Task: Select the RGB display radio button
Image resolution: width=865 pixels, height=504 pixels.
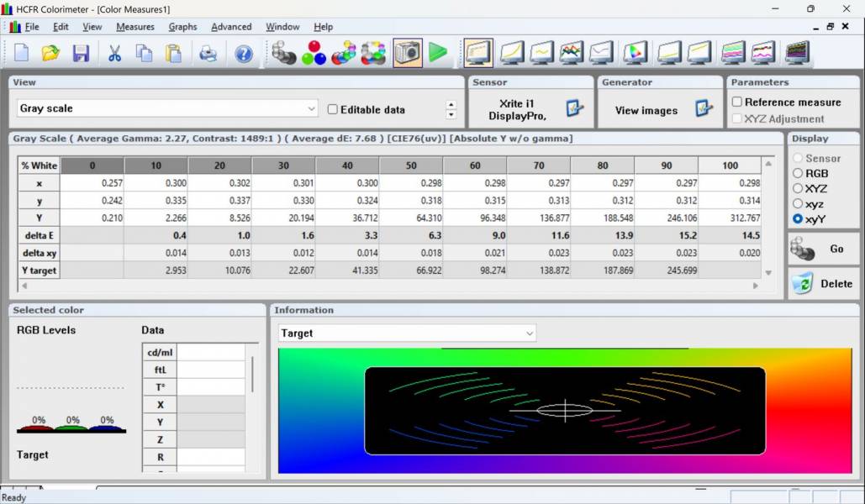Action: [x=798, y=173]
